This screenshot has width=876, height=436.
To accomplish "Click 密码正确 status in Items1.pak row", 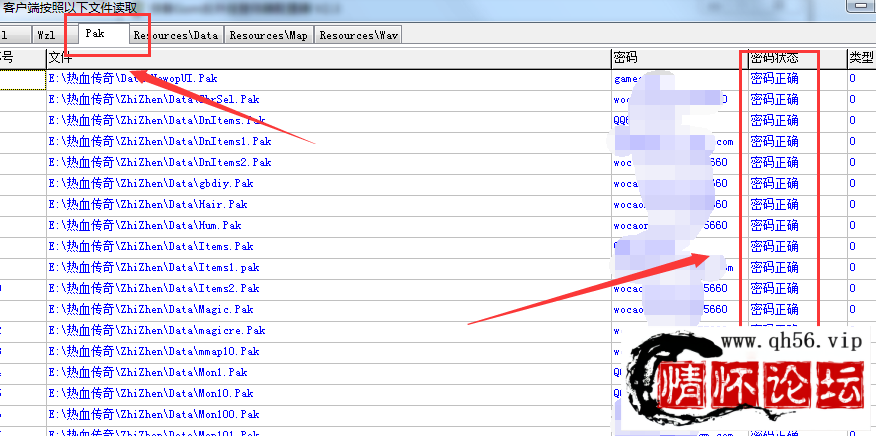I will pyautogui.click(x=774, y=268).
